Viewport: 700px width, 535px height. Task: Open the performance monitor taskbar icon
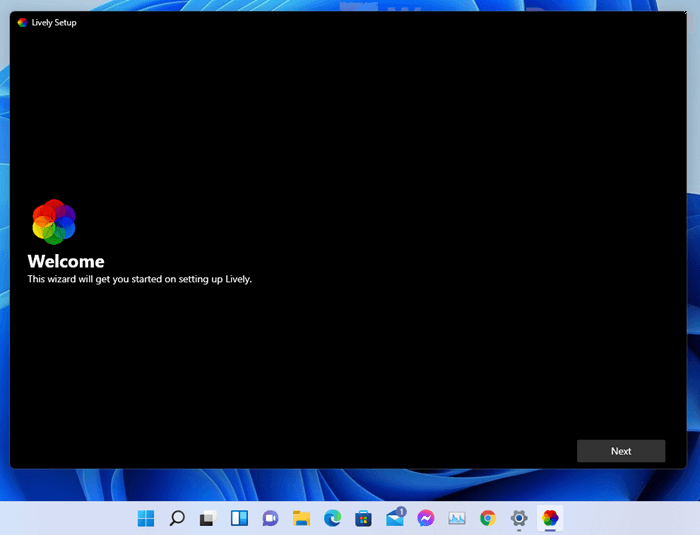coord(457,518)
